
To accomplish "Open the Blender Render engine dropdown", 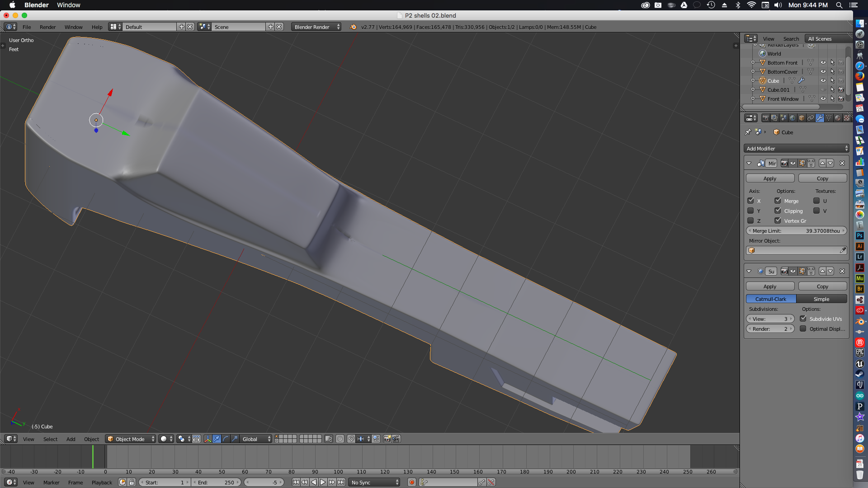I will (316, 27).
